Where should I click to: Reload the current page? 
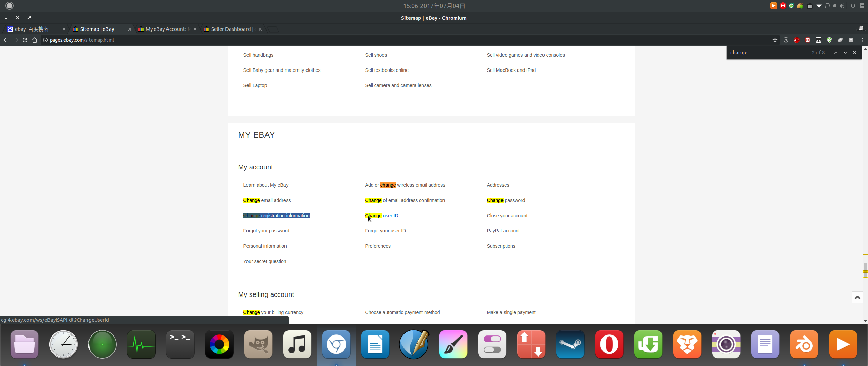point(25,40)
